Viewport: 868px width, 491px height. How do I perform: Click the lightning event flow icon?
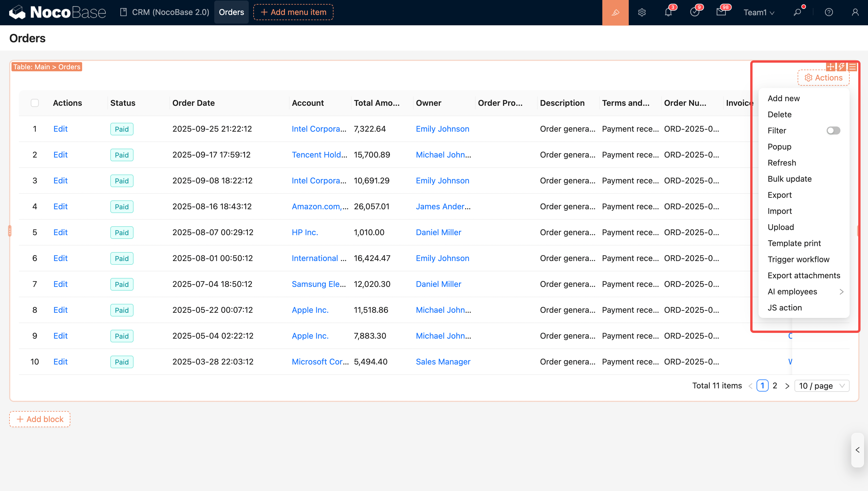tap(841, 67)
